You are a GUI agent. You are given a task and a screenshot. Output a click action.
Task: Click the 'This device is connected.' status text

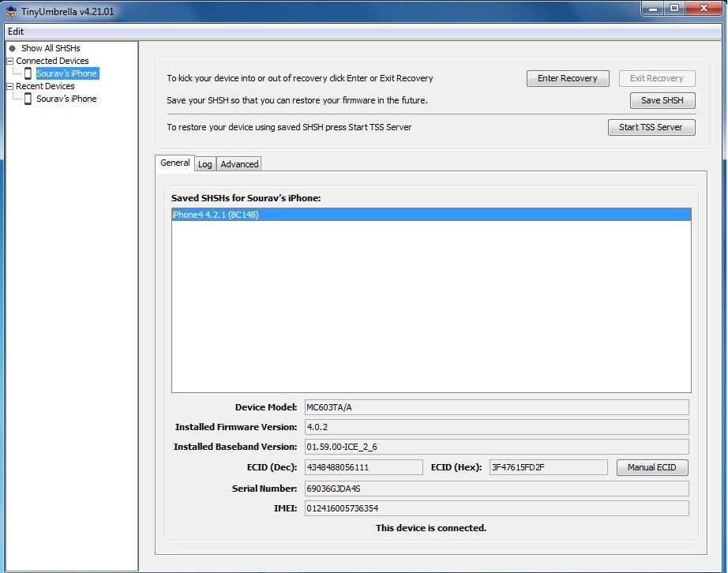[x=431, y=528]
